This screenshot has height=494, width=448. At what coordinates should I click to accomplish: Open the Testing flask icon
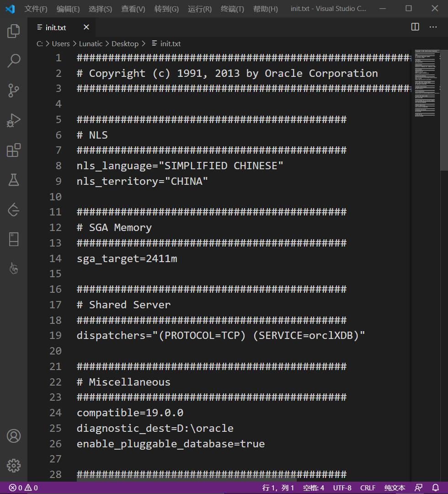tap(13, 180)
